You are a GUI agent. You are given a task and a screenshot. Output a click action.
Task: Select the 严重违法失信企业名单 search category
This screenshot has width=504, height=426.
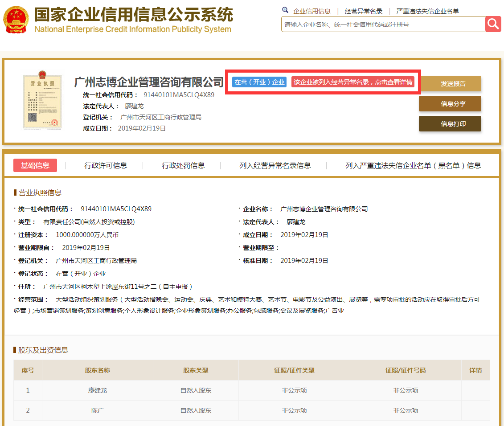coord(427,11)
